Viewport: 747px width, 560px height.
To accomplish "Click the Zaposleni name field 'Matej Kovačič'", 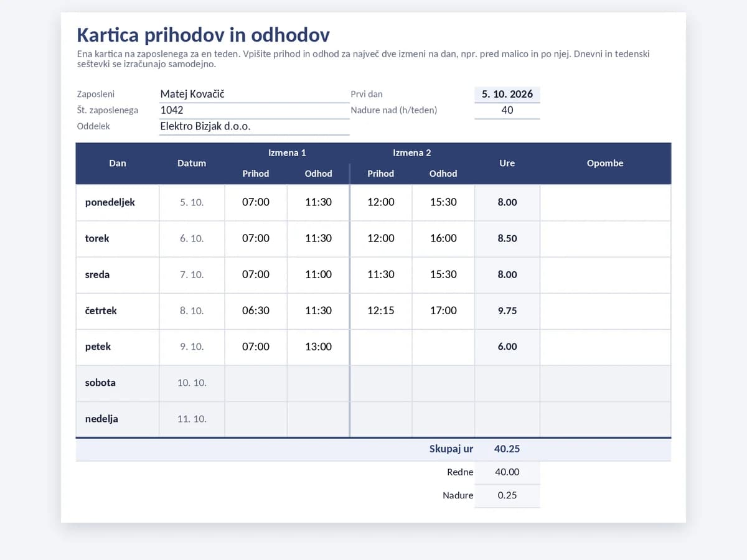I will [255, 95].
